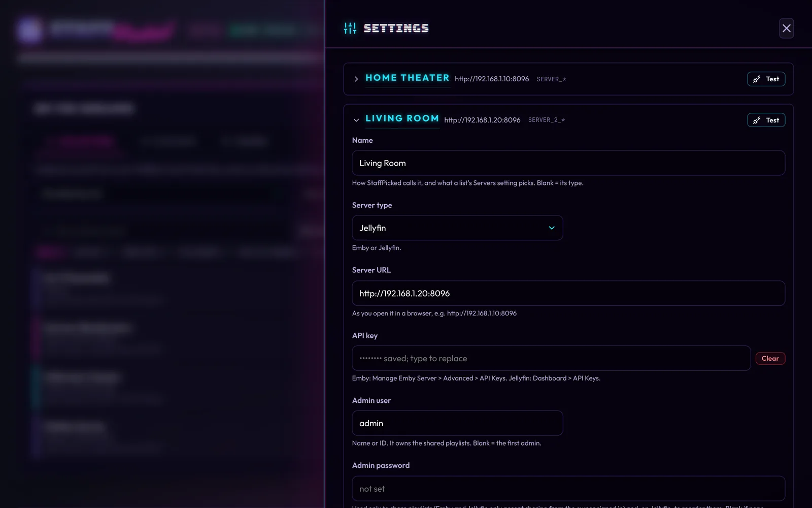Click the Admin password field showing not set
This screenshot has width=812, height=508.
[x=568, y=489]
